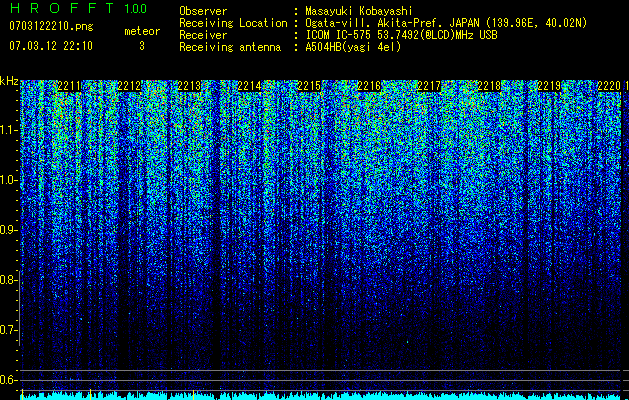Screen dimensions: 629x400
Task: Click the 2220 time marker
Action: tap(609, 86)
